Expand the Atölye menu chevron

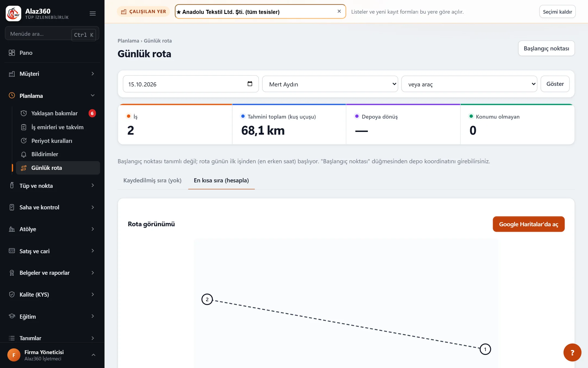click(93, 229)
